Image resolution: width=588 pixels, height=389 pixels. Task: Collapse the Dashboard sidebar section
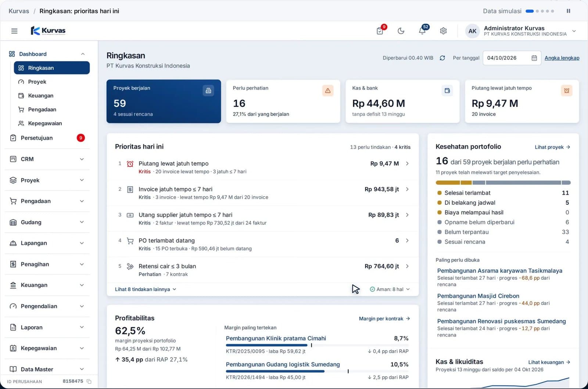83,54
